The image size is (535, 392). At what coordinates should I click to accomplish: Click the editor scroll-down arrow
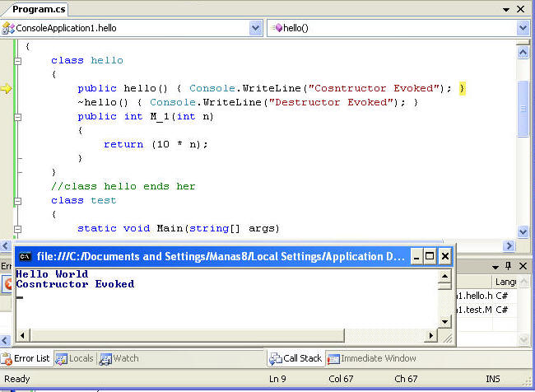[523, 231]
